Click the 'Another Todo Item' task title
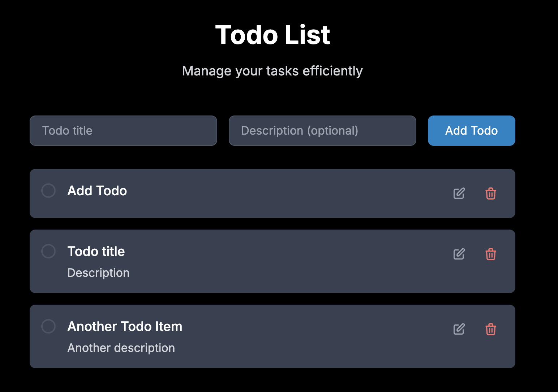This screenshot has height=392, width=558. click(x=125, y=326)
